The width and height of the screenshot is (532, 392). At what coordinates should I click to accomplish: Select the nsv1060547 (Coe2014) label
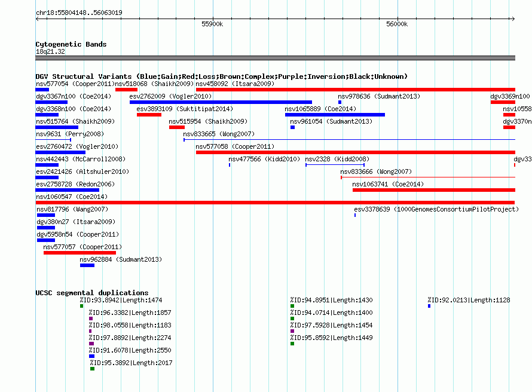[72, 197]
